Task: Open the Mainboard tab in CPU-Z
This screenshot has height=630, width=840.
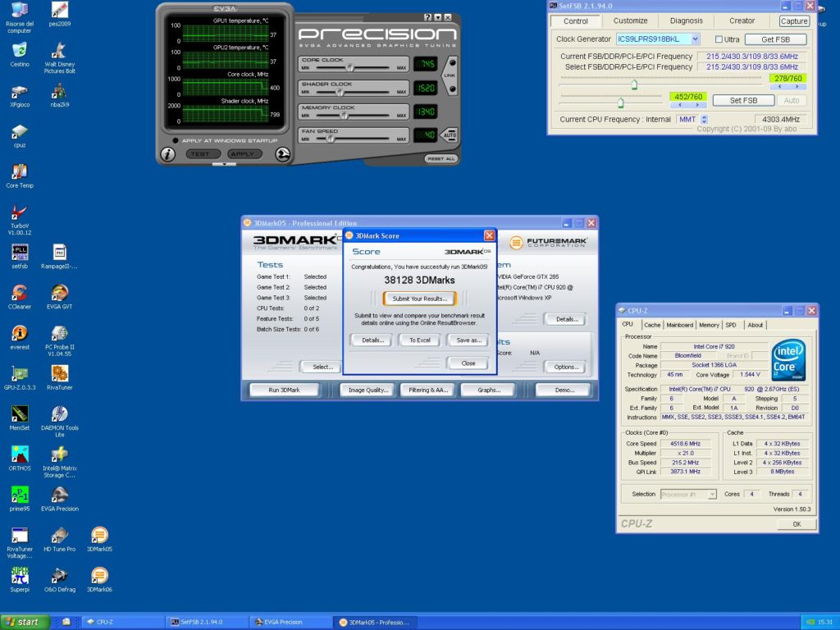Action: click(x=680, y=325)
